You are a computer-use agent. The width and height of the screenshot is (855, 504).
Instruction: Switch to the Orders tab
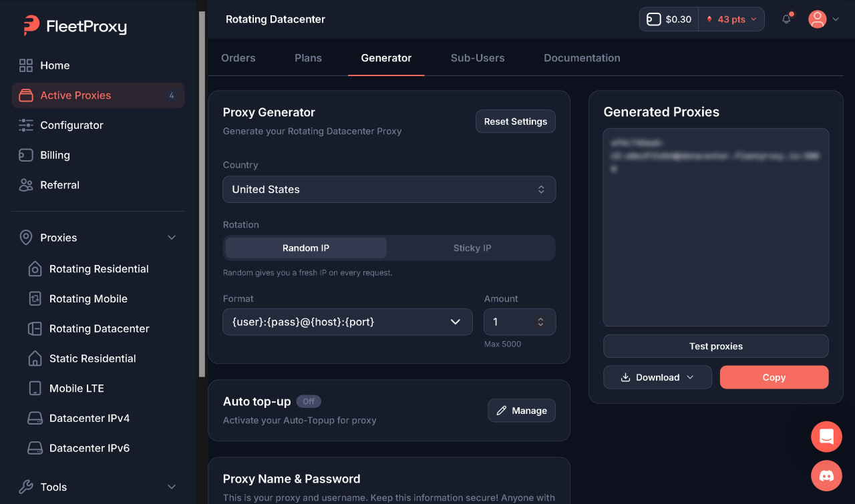click(238, 58)
